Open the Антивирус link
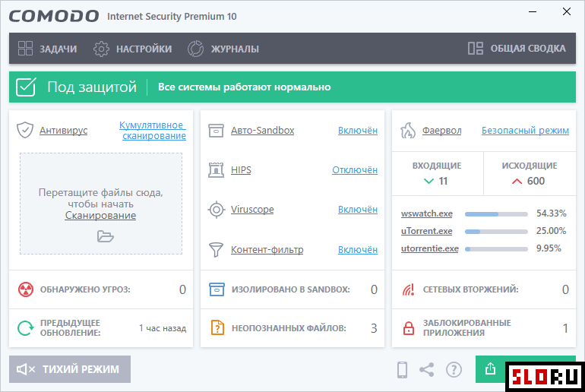 coord(63,130)
